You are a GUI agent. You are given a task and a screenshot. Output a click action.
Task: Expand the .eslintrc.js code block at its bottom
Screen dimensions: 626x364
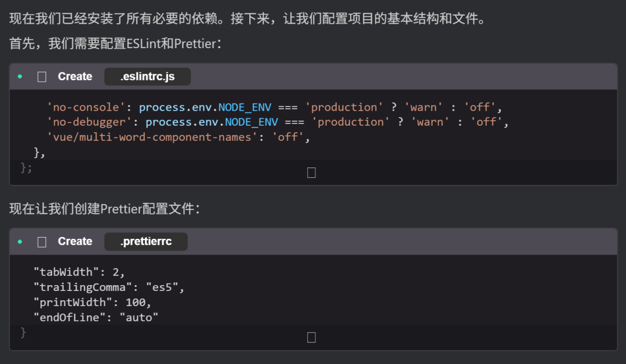[311, 172]
